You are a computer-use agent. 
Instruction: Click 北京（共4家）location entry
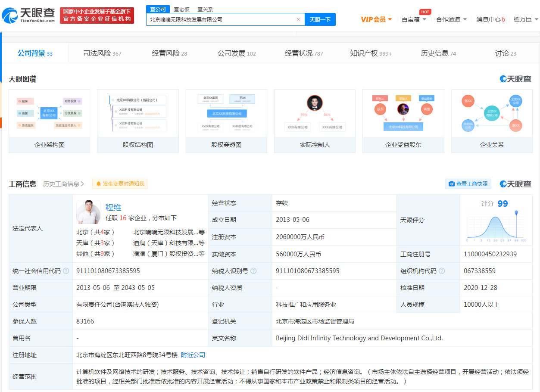pyautogui.click(x=96, y=232)
